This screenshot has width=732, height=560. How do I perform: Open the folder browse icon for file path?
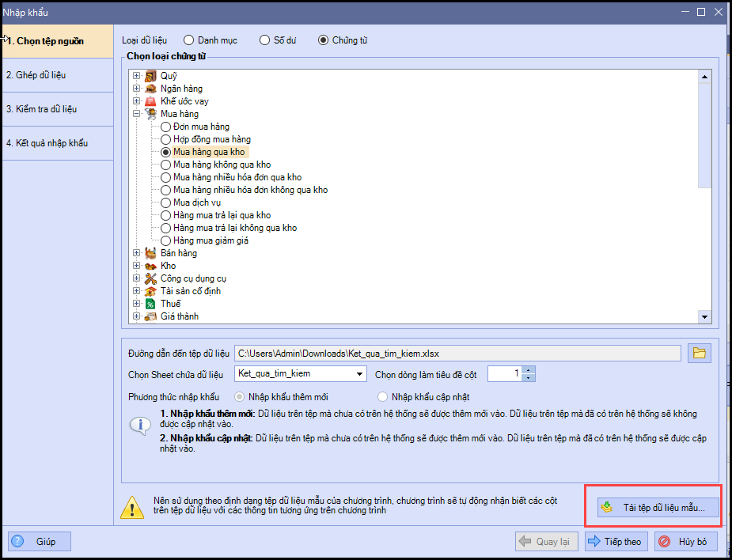click(699, 354)
